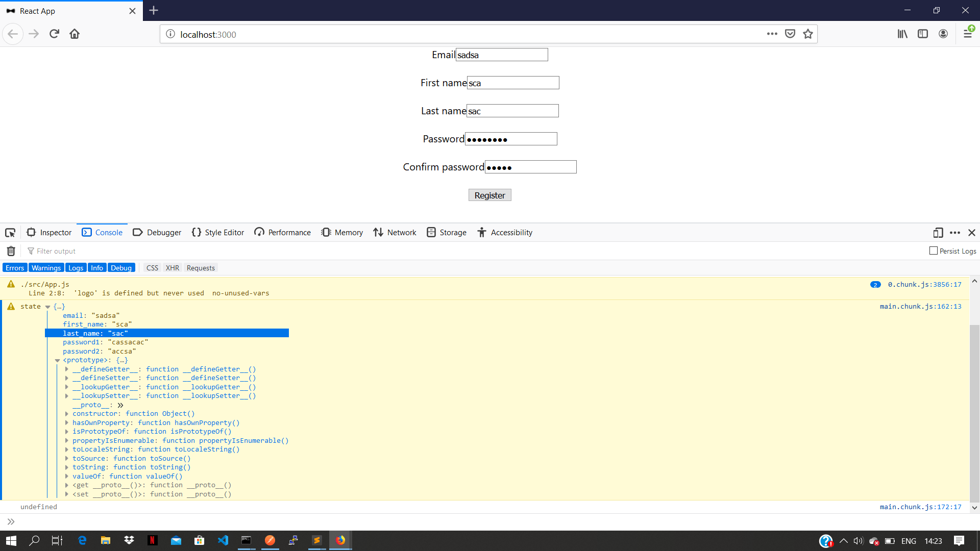Open the main.chunk.js:162:13 source link
This screenshot has width=980, height=551.
click(920, 307)
